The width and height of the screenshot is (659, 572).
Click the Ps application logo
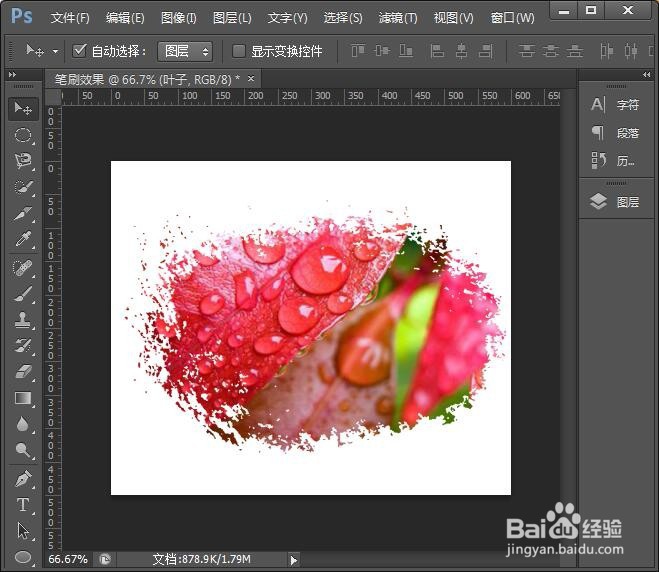[x=21, y=17]
